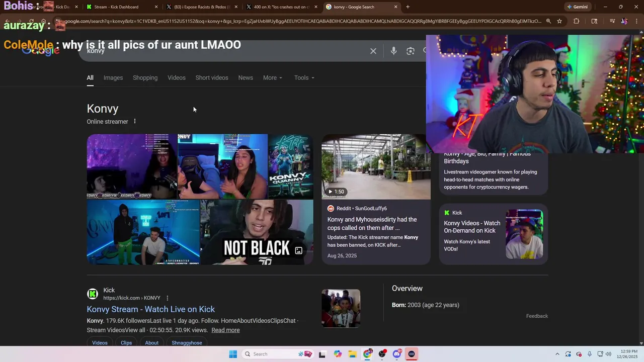
Task: Click the taskbar Search box
Action: click(279, 354)
